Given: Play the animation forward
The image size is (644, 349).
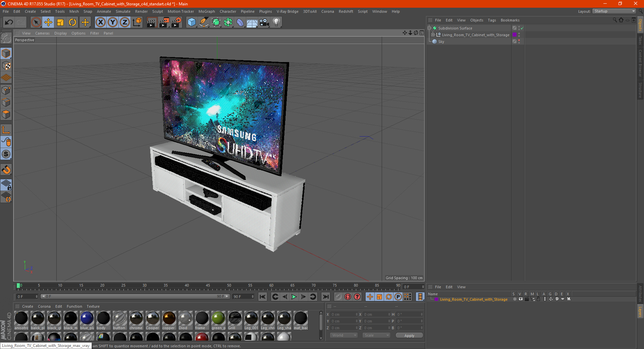Looking at the screenshot, I should pos(294,297).
